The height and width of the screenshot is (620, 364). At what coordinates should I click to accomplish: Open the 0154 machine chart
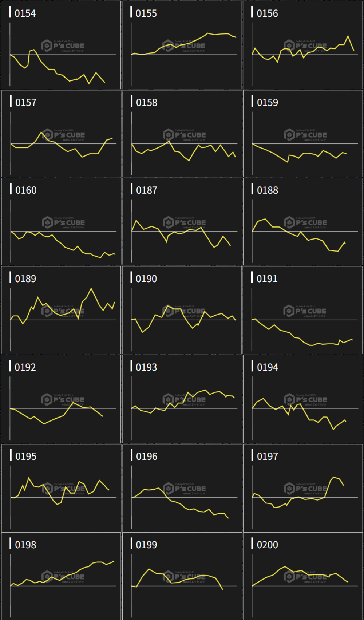tap(61, 46)
